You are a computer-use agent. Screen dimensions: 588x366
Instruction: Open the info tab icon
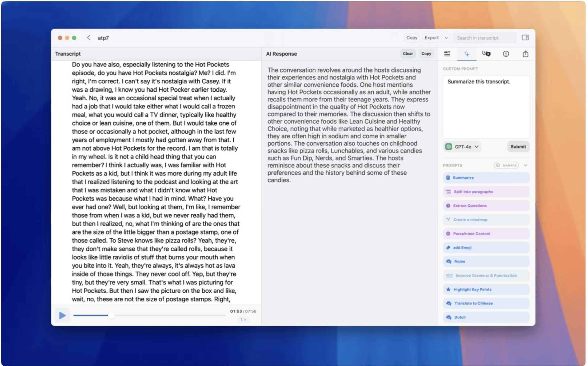(x=506, y=54)
